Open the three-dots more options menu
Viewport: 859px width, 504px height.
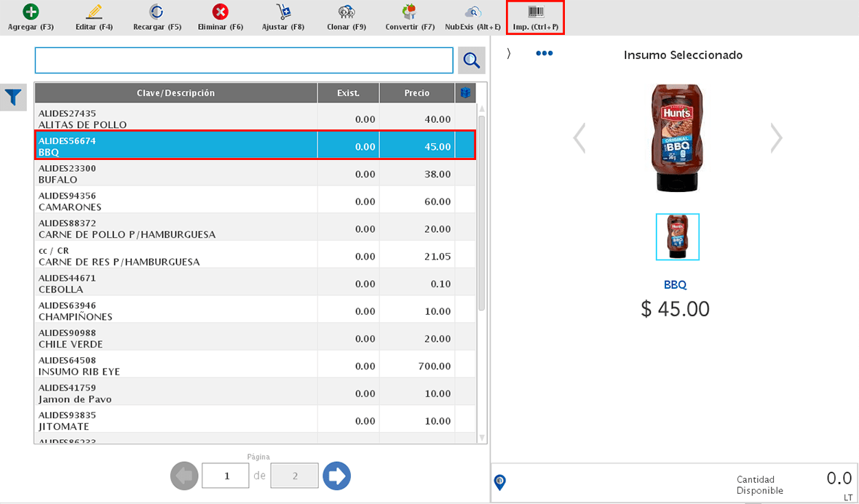point(544,54)
